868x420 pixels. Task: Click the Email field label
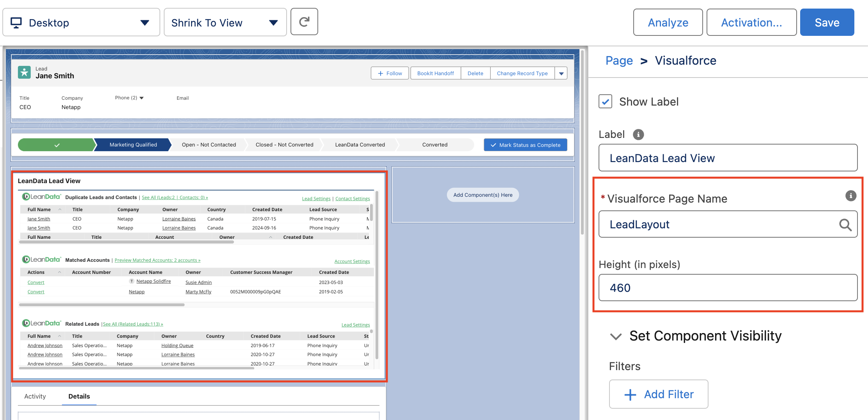[x=182, y=98]
